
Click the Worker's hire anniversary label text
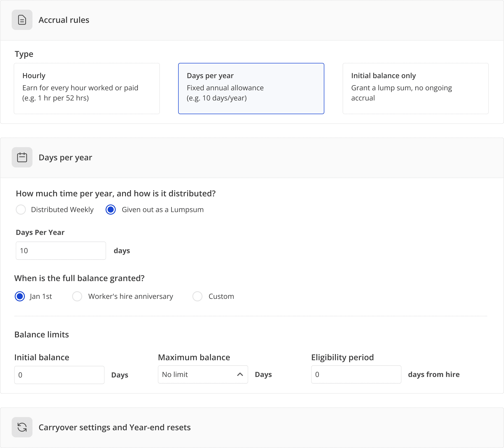tap(130, 296)
